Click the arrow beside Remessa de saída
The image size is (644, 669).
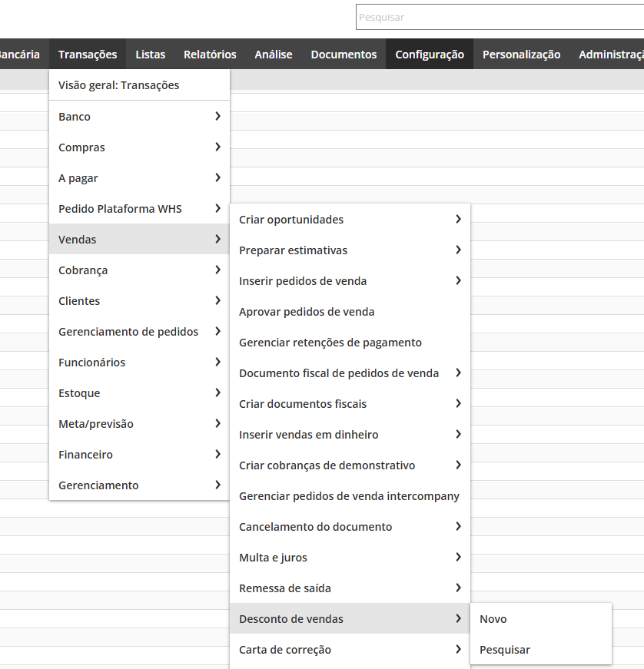(458, 588)
